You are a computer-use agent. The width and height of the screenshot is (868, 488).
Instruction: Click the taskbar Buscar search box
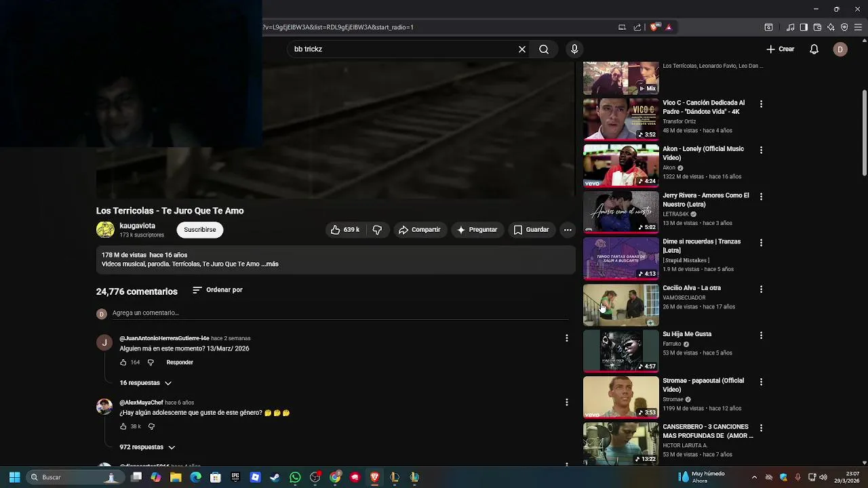pos(74,477)
